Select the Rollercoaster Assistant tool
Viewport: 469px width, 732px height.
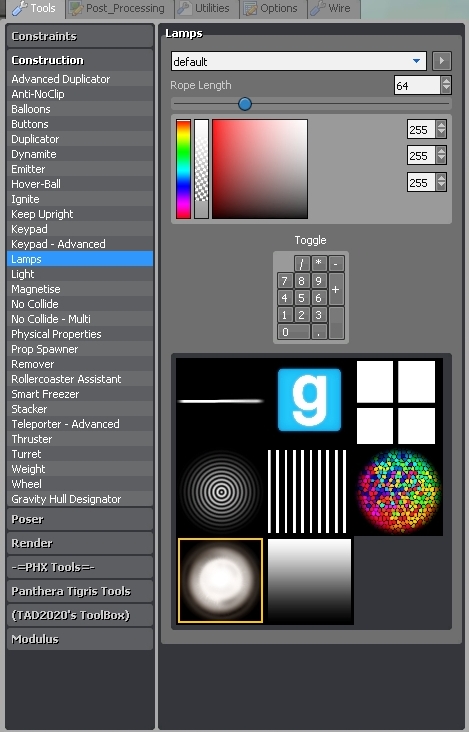[x=80, y=379]
